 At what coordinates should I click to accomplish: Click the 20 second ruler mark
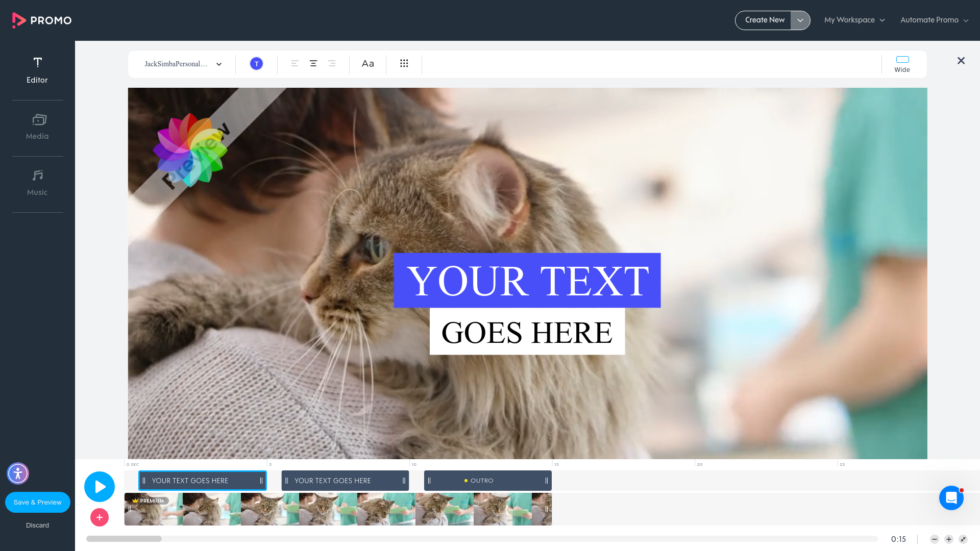(x=699, y=464)
